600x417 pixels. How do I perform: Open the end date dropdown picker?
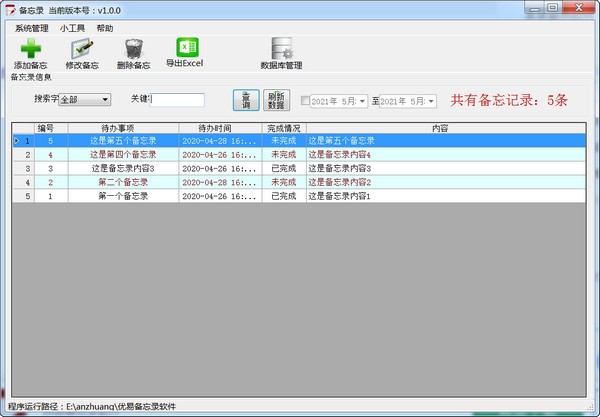click(432, 101)
